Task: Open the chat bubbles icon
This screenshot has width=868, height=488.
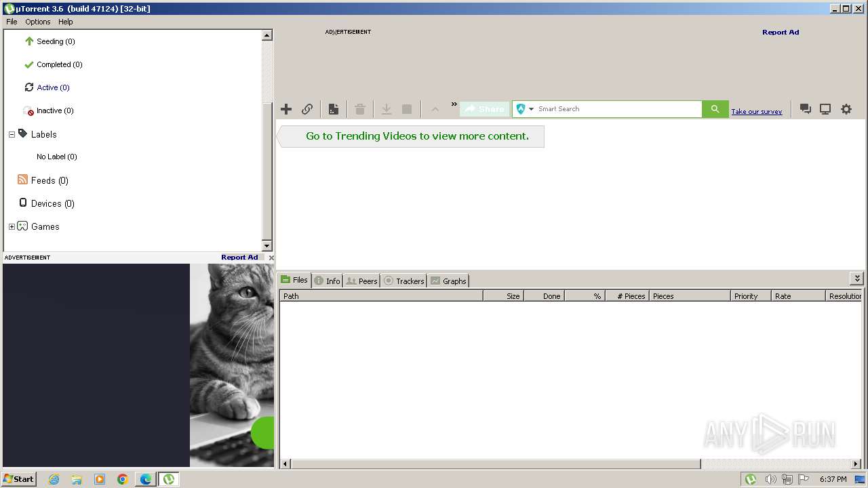Action: click(x=806, y=109)
